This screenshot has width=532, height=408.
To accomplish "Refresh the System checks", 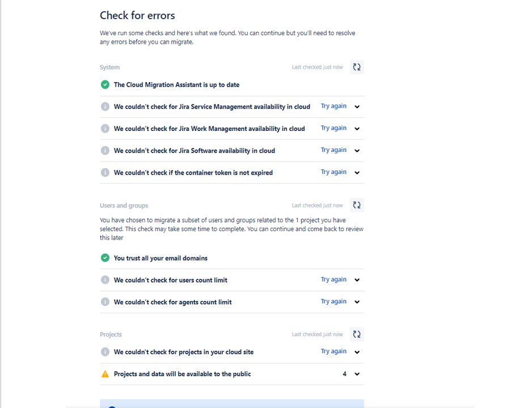I will coord(357,67).
